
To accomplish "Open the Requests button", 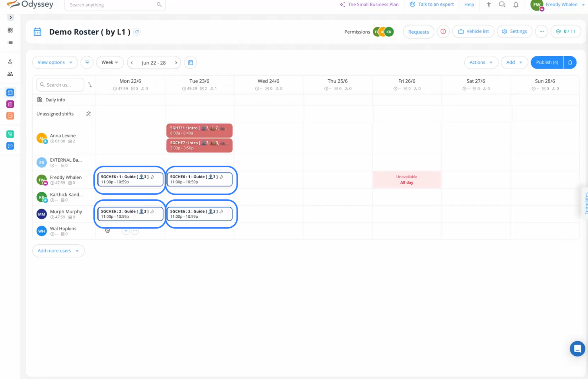I will point(418,32).
